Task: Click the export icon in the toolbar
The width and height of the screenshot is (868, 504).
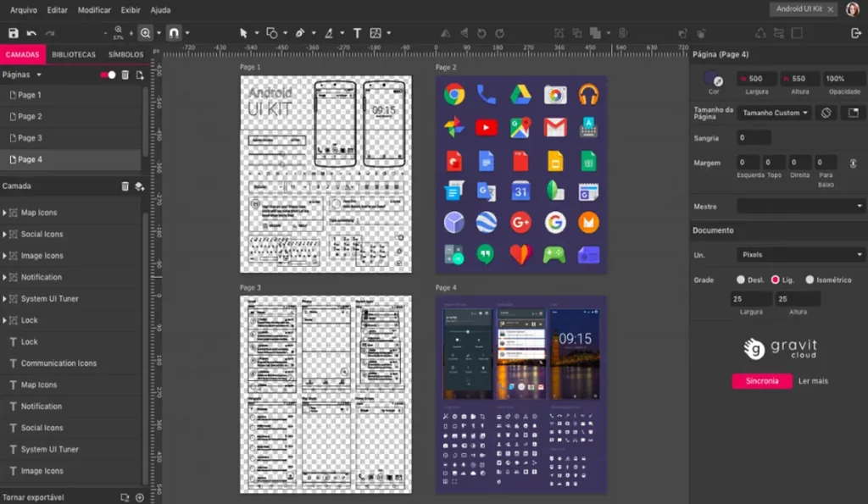Action: point(856,33)
